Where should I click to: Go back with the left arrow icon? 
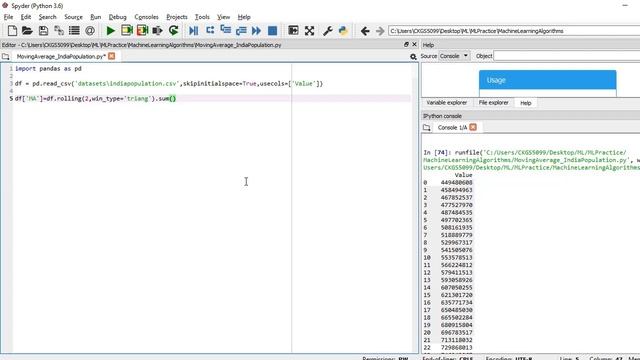tap(365, 31)
